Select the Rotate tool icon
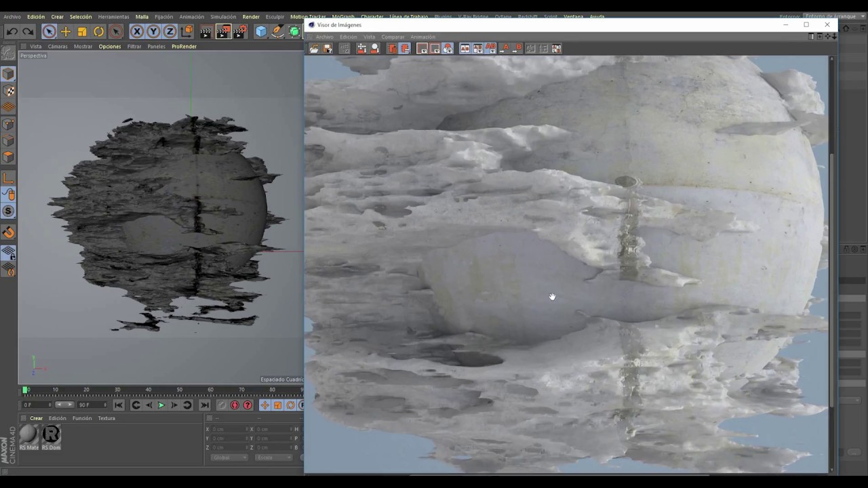This screenshot has width=868, height=488. (x=98, y=31)
